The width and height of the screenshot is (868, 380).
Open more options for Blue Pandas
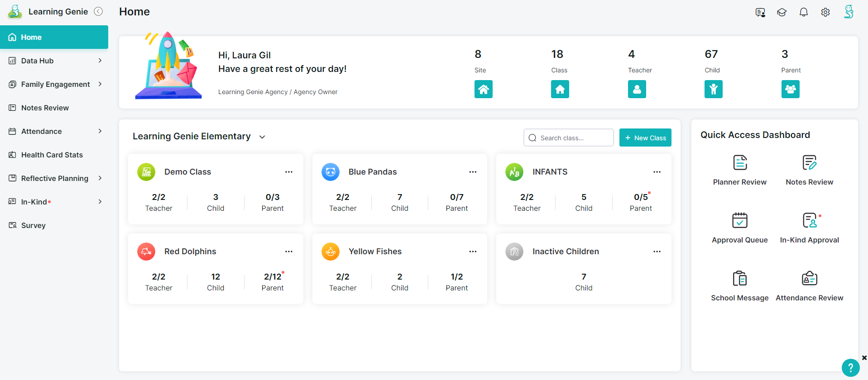[x=473, y=172]
